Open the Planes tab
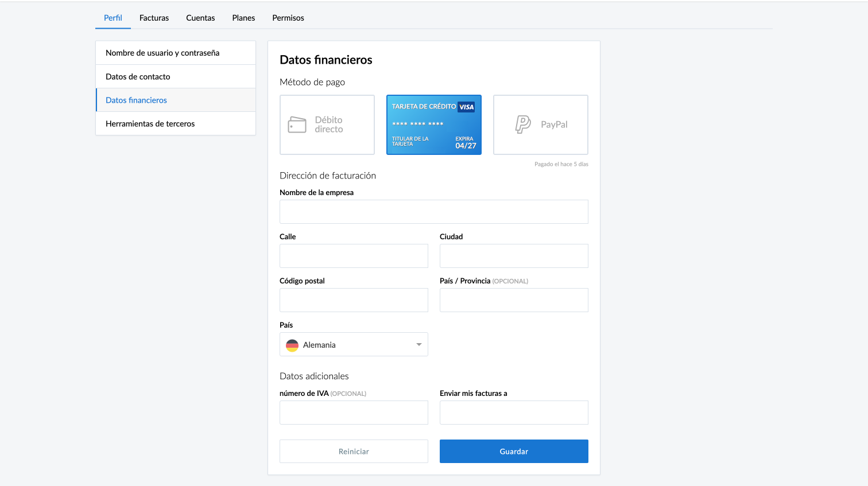 pyautogui.click(x=243, y=18)
